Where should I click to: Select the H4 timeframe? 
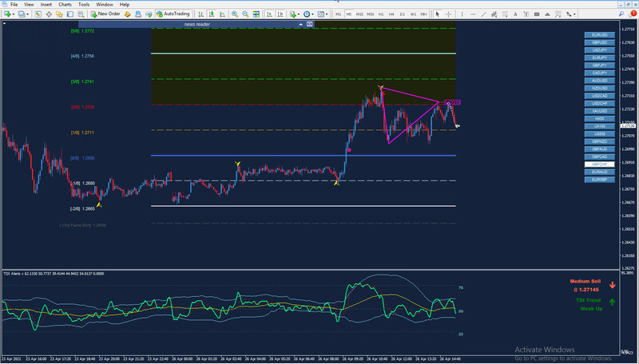coord(391,14)
